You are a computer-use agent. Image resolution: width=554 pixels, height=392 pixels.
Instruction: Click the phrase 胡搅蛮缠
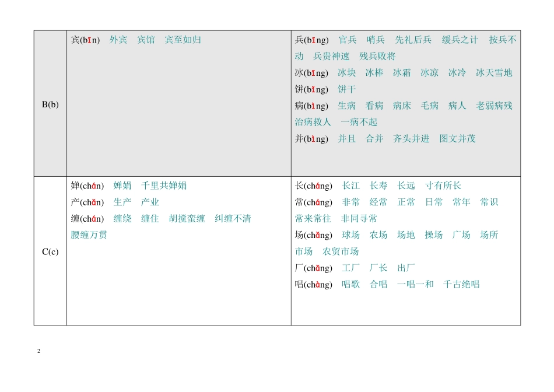point(187,218)
